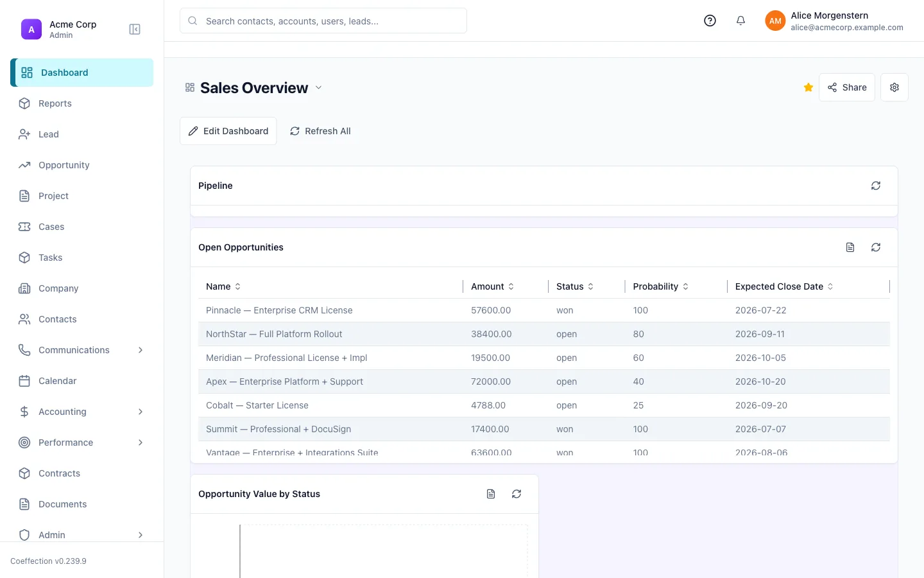Open report icon in Opportunity Value by Status

pos(491,494)
